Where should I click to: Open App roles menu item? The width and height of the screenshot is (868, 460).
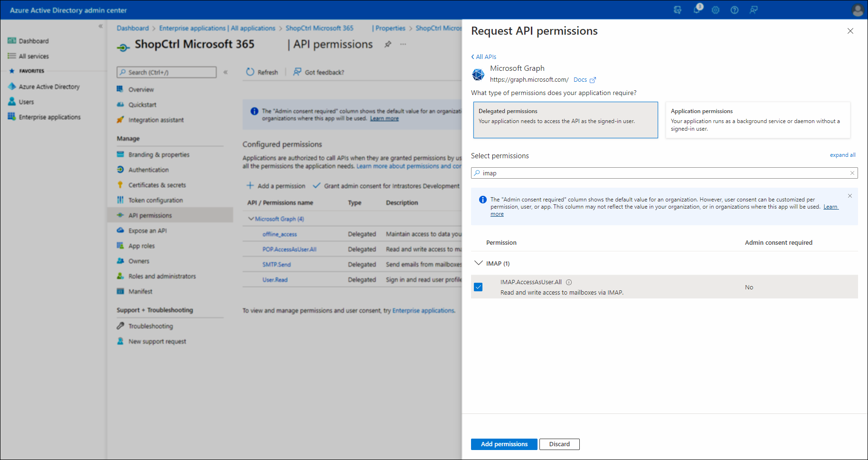[x=142, y=246]
